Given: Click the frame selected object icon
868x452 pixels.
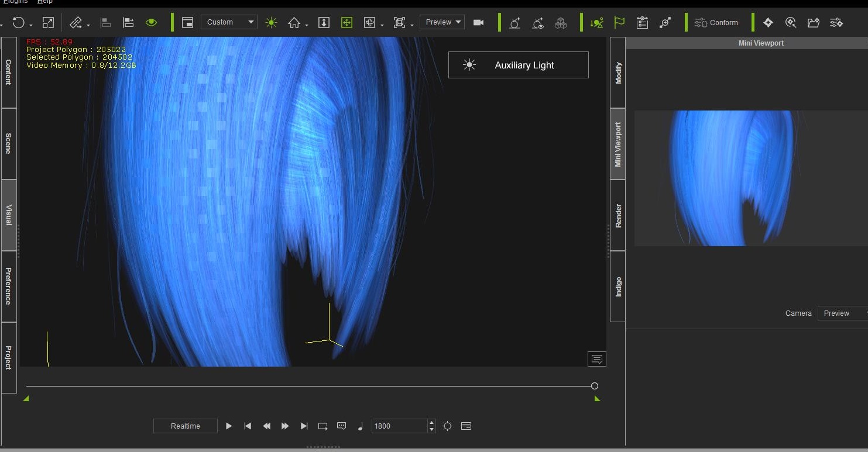Looking at the screenshot, I should tap(400, 22).
